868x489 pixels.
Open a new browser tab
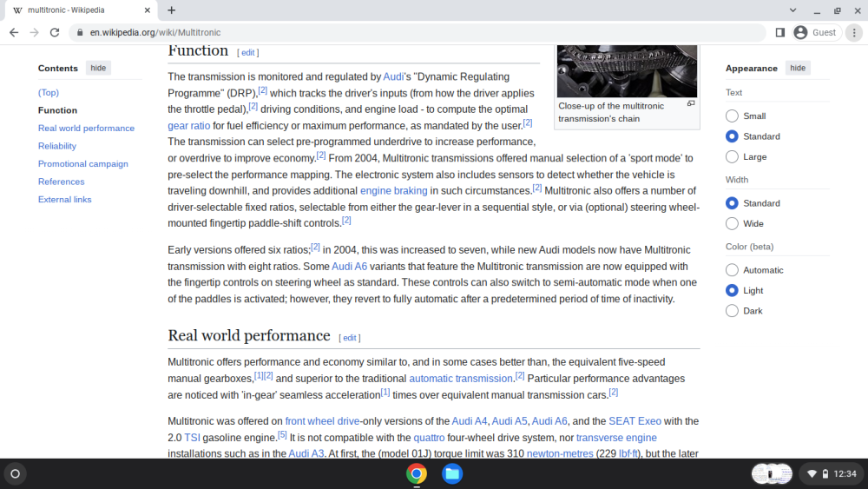(172, 10)
